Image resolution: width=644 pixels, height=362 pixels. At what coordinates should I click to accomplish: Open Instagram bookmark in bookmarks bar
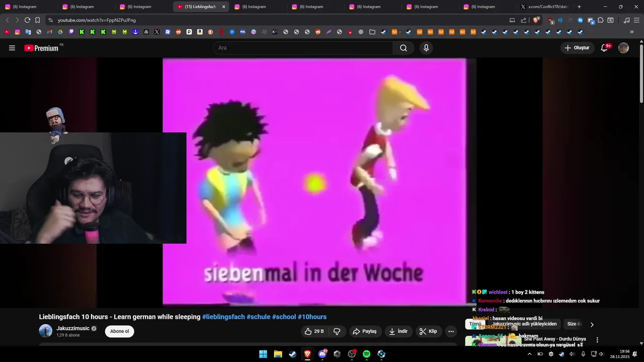pos(17,32)
